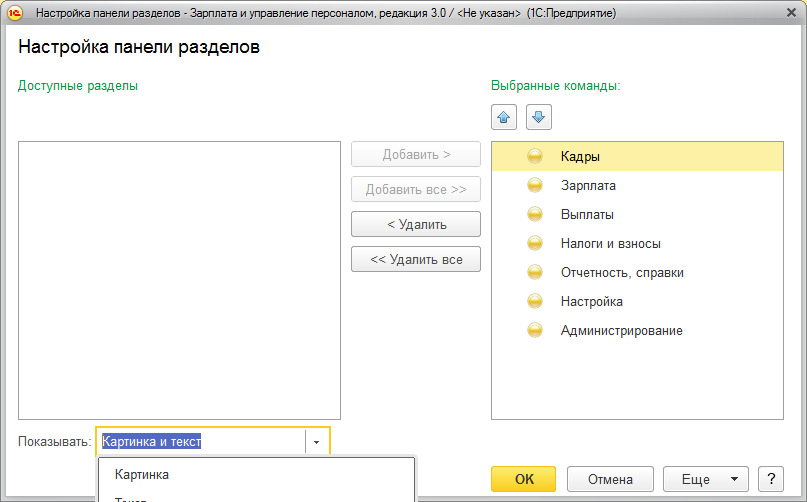Select the Зарплата row
This screenshot has height=502, width=807.
tap(637, 185)
